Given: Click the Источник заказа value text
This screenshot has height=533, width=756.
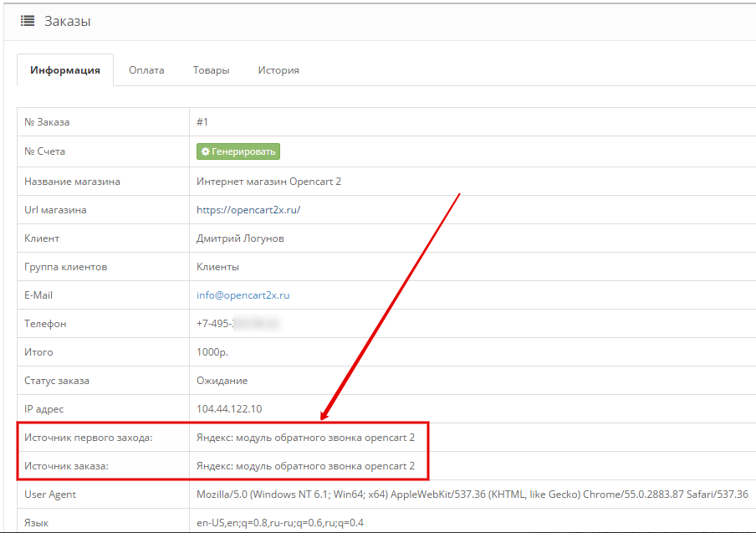Looking at the screenshot, I should [305, 466].
